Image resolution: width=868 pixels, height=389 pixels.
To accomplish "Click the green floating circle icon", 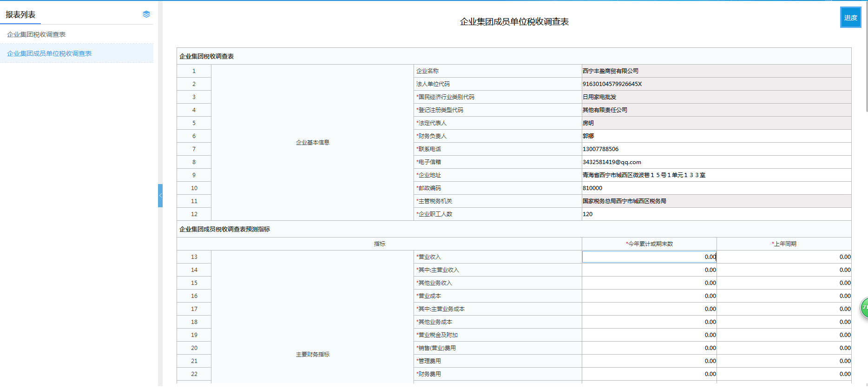I will click(864, 308).
